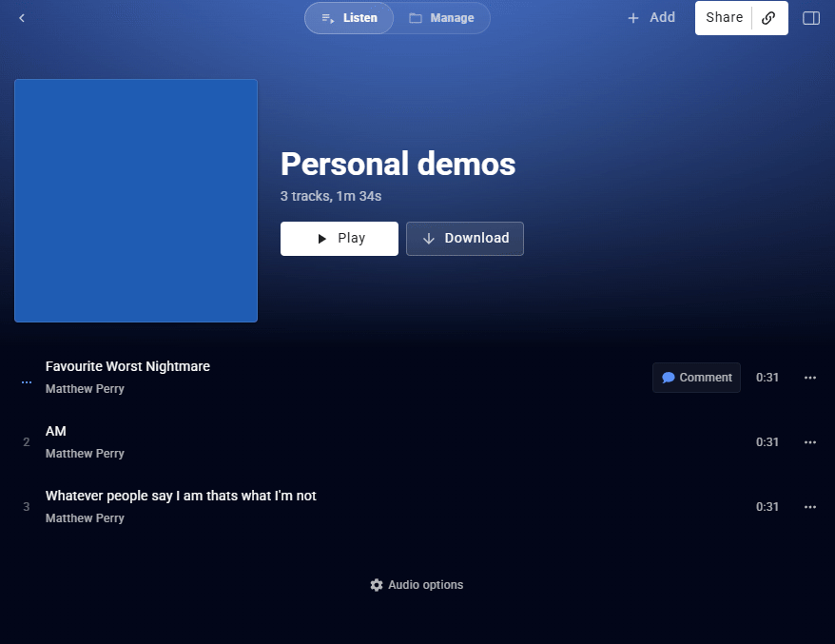Download the playlist tracks
835x644 pixels.
coord(465,239)
